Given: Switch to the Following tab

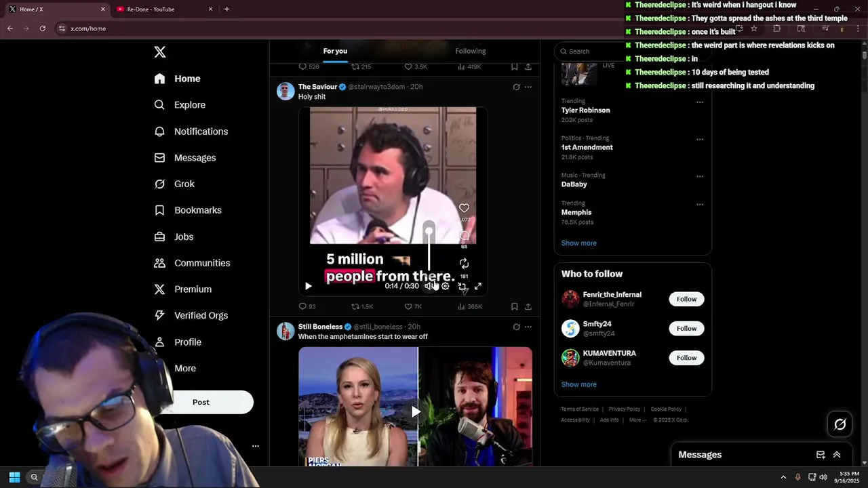Looking at the screenshot, I should pyautogui.click(x=471, y=51).
